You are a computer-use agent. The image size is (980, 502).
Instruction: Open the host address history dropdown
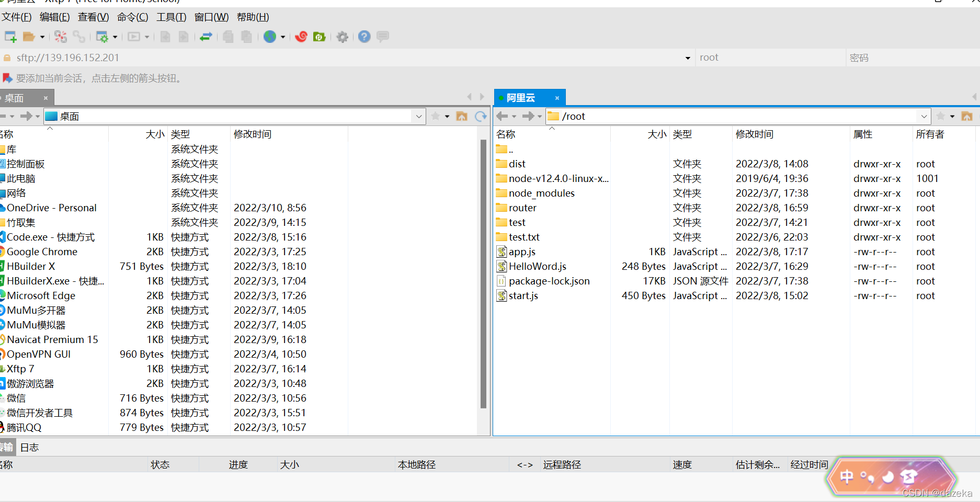tap(688, 58)
